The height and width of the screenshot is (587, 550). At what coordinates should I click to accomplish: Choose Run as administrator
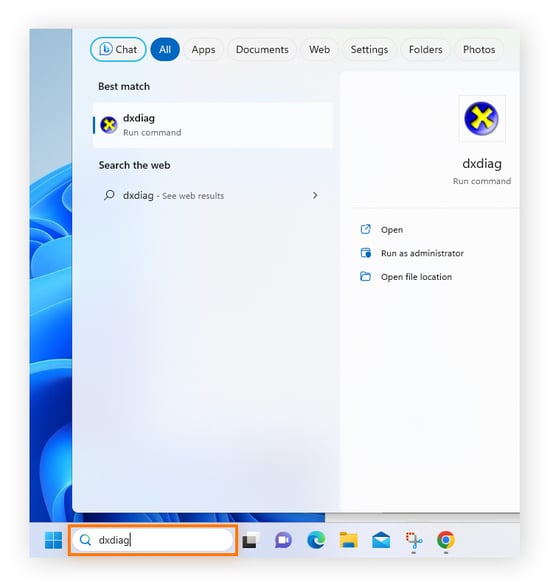click(422, 253)
